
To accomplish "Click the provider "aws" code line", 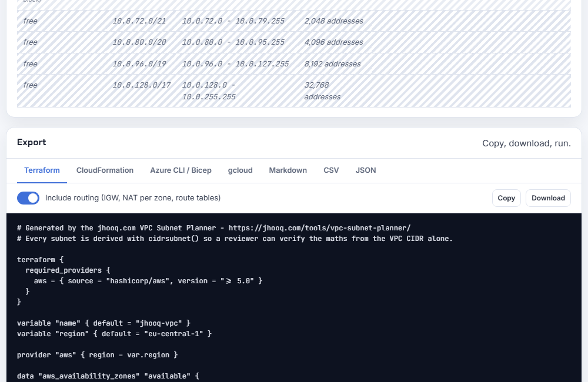I will pos(98,355).
